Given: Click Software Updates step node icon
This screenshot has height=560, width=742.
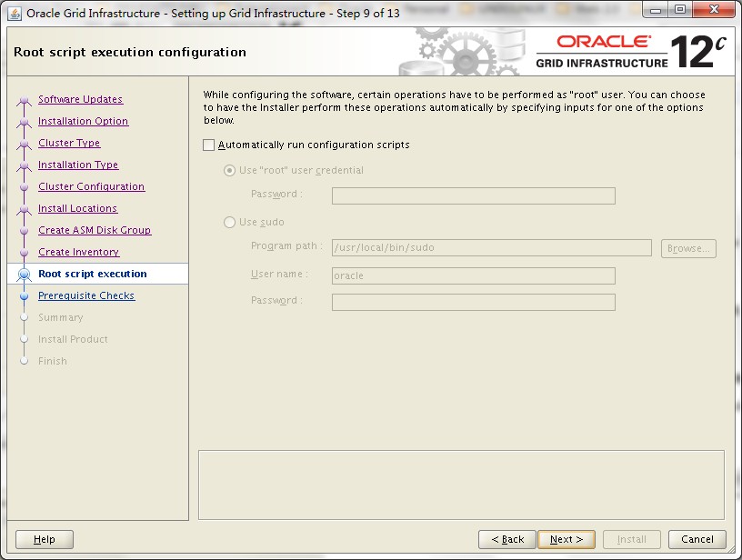Looking at the screenshot, I should 25,100.
